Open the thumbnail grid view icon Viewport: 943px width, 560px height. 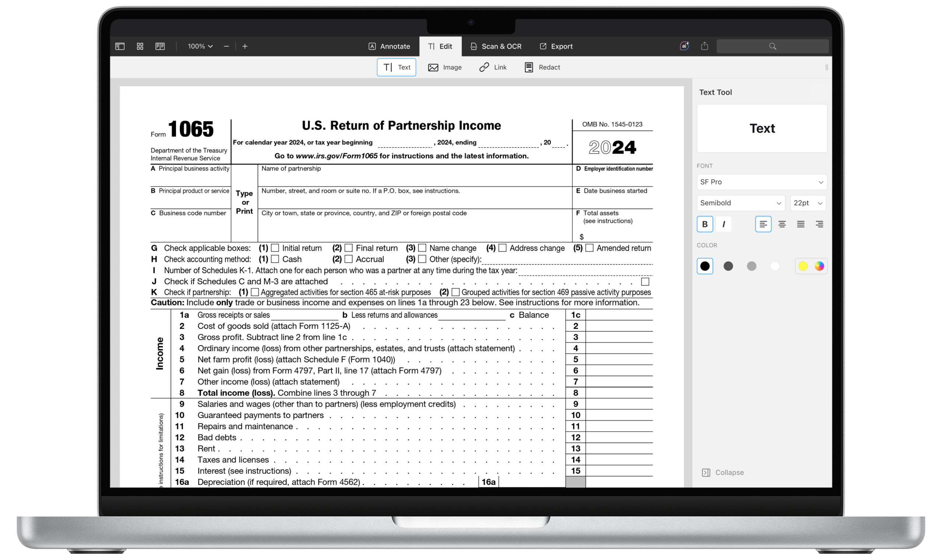(x=140, y=46)
